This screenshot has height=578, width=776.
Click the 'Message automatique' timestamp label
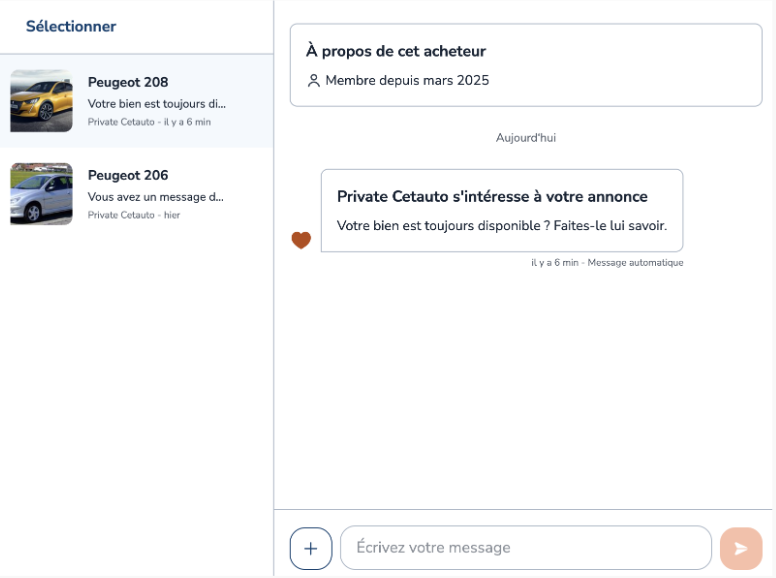coord(635,262)
